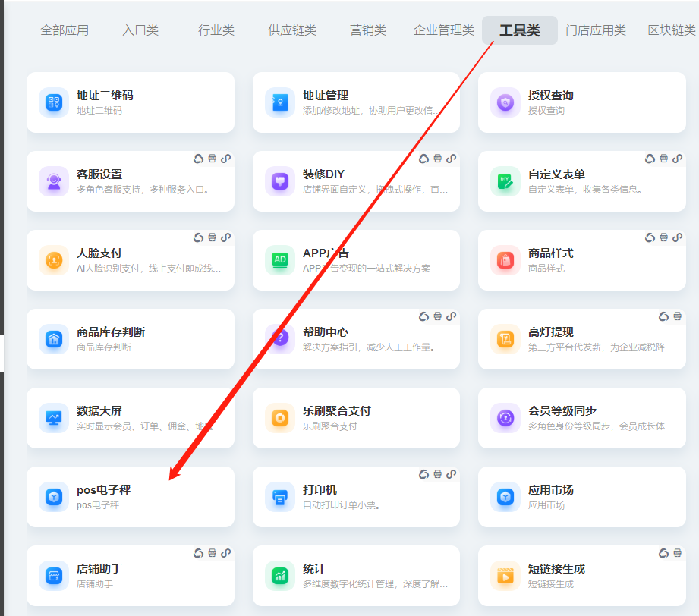Screen dimensions: 699x616
Task: Click the link badge on 装修DIY card
Action: point(452,159)
